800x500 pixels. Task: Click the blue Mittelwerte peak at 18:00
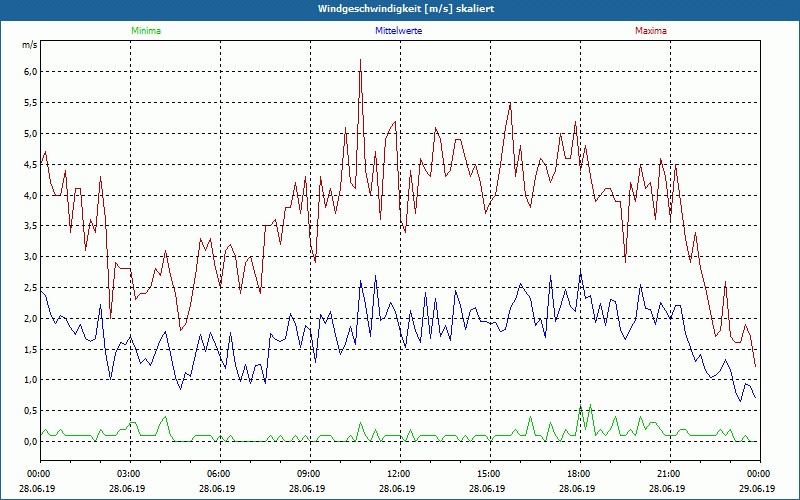coord(581,271)
